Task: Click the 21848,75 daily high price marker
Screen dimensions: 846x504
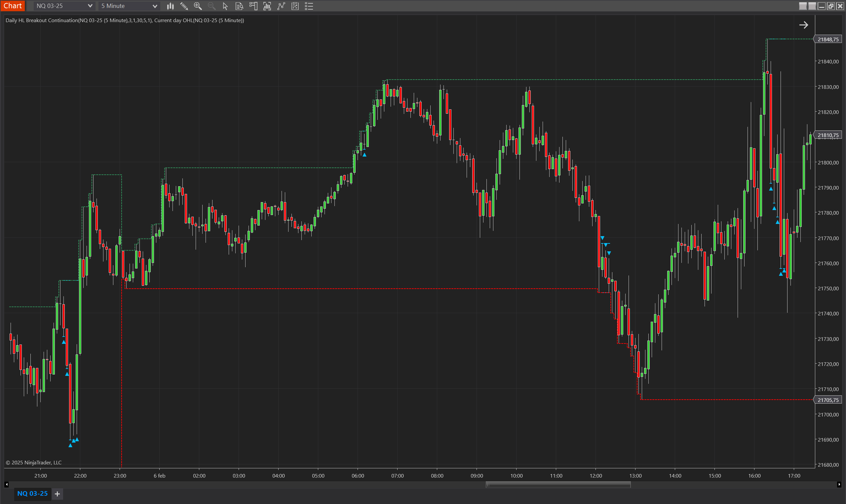Action: coord(827,39)
